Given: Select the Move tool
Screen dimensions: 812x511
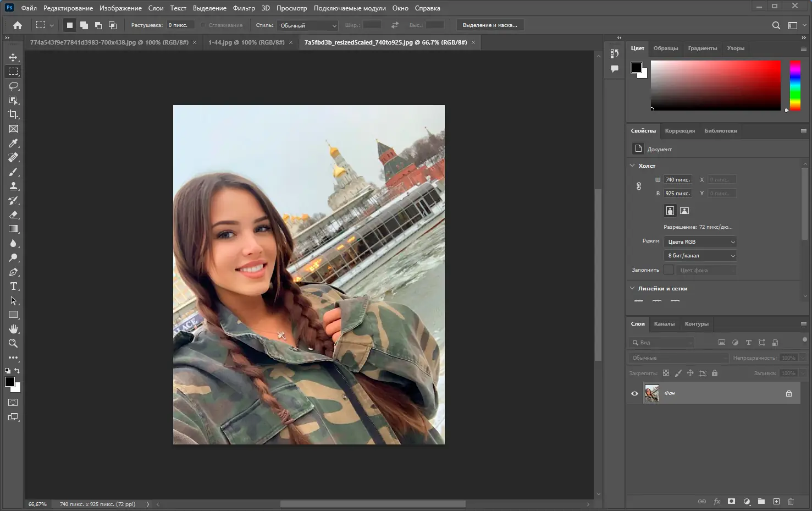Looking at the screenshot, I should [x=13, y=57].
